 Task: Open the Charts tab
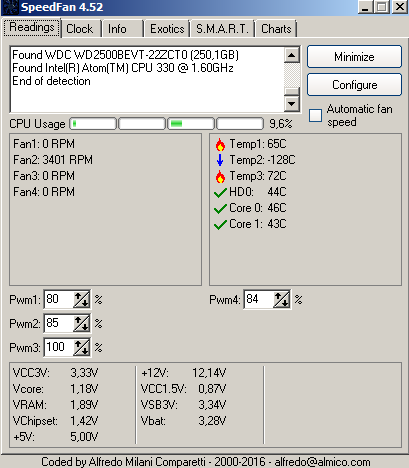click(x=276, y=29)
